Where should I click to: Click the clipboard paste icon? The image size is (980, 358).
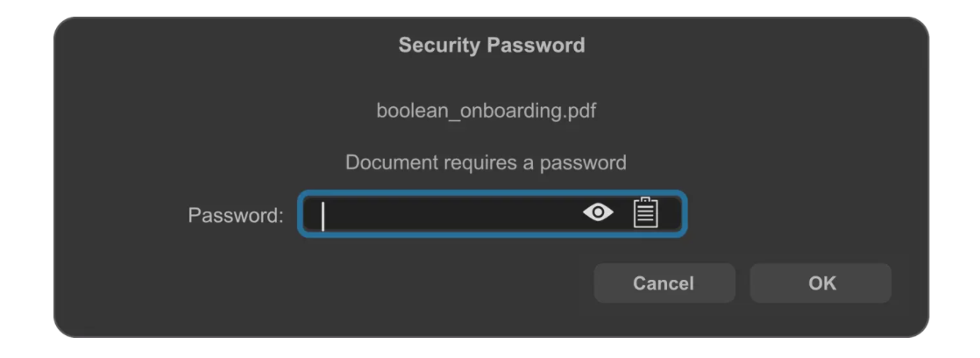[645, 212]
